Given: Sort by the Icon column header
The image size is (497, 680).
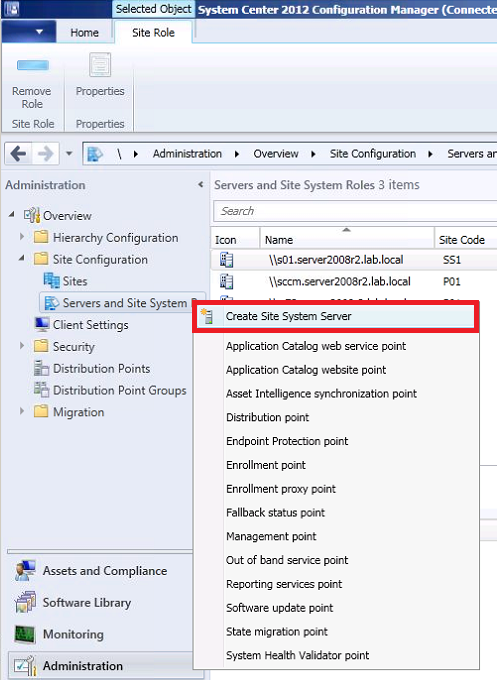Looking at the screenshot, I should [x=235, y=239].
